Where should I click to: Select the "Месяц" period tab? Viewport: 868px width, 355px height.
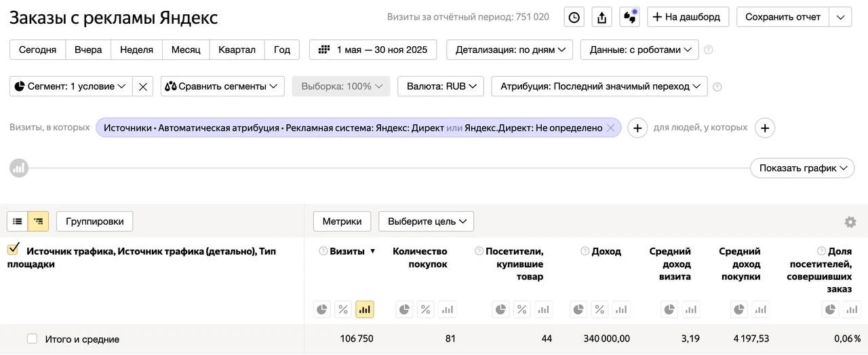point(186,50)
